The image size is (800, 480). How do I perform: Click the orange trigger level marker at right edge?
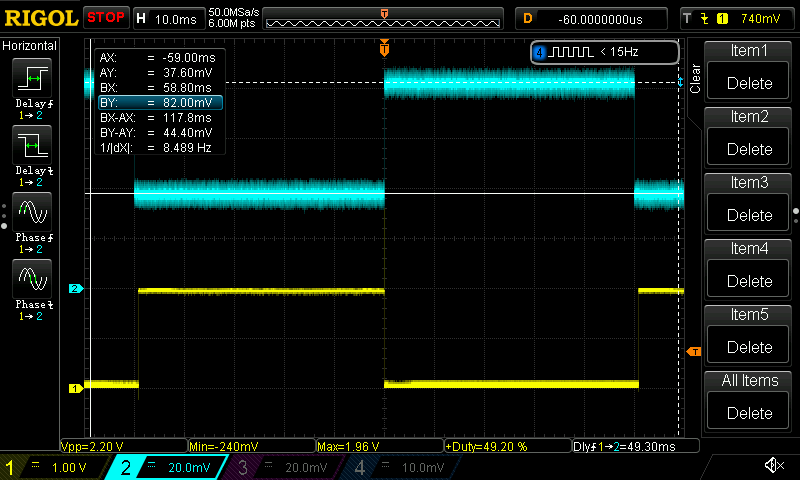[x=694, y=351]
